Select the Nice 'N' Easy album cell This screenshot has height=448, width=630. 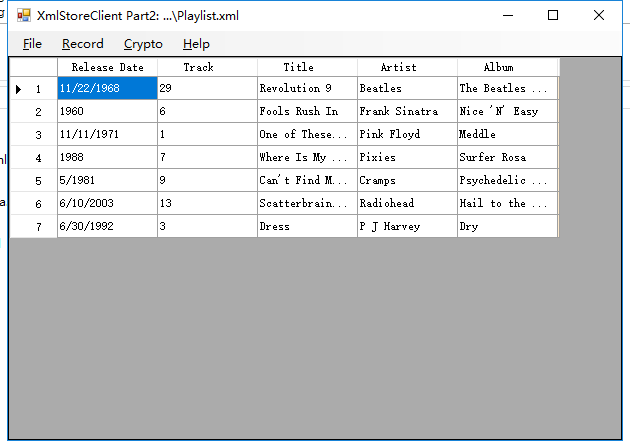click(507, 111)
